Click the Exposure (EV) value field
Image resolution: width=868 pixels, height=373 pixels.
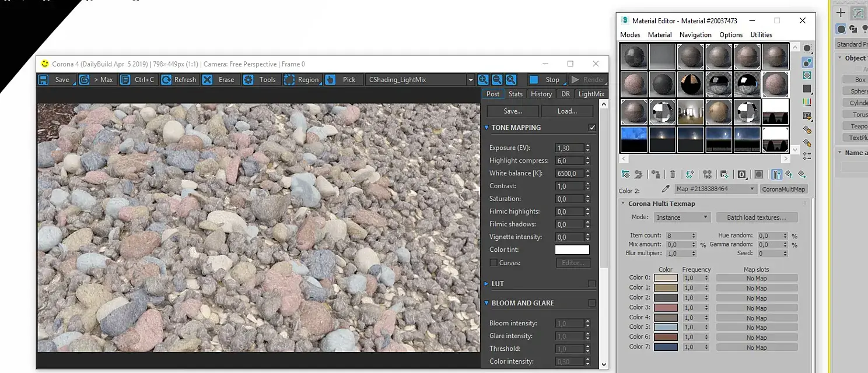point(569,148)
